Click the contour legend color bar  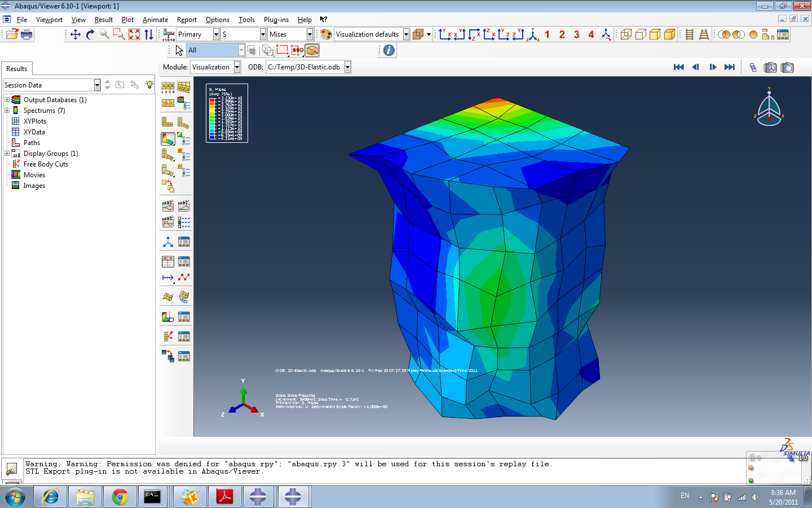[x=213, y=119]
